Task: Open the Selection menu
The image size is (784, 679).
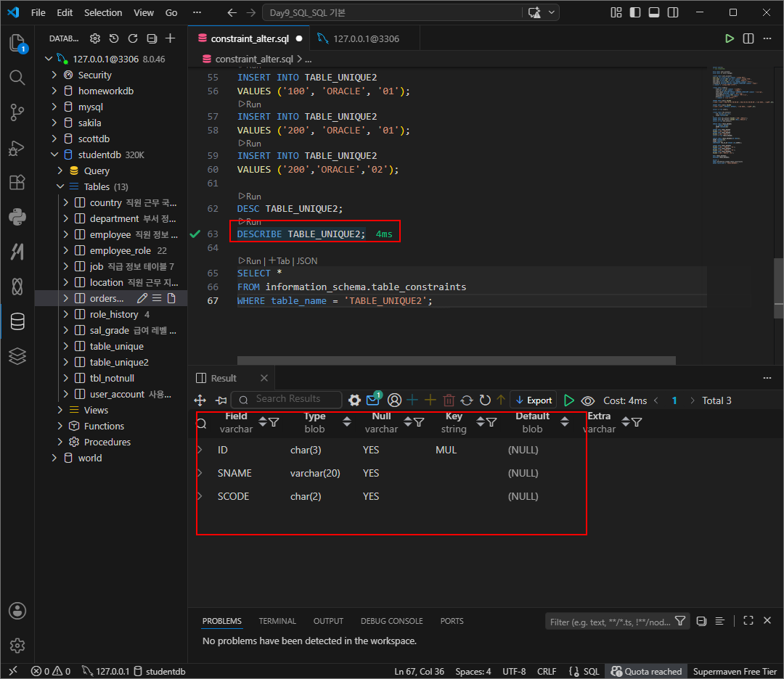Action: [x=103, y=12]
